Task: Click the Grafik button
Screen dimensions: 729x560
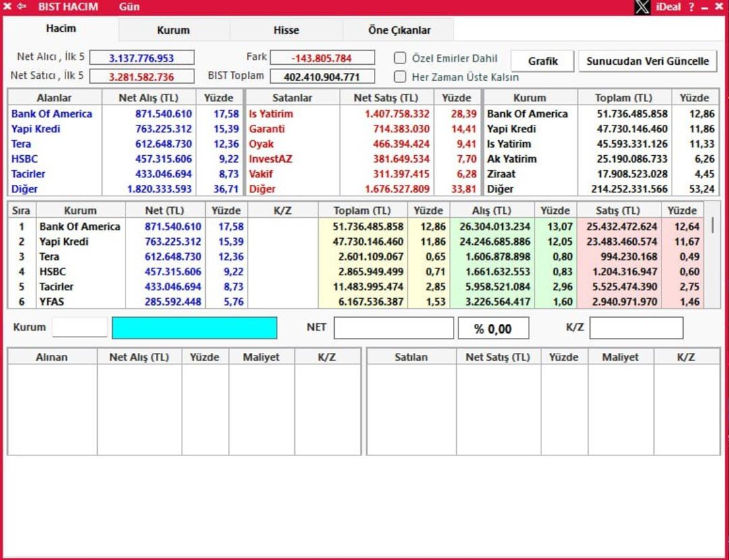Action: (x=543, y=61)
